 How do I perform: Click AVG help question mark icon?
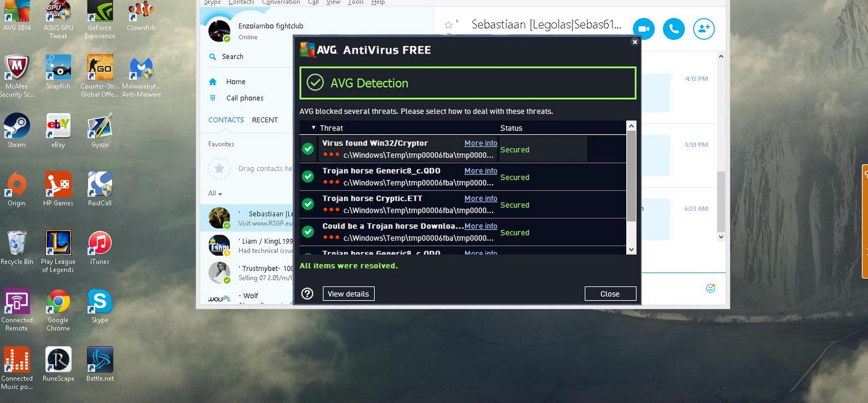pos(307,293)
